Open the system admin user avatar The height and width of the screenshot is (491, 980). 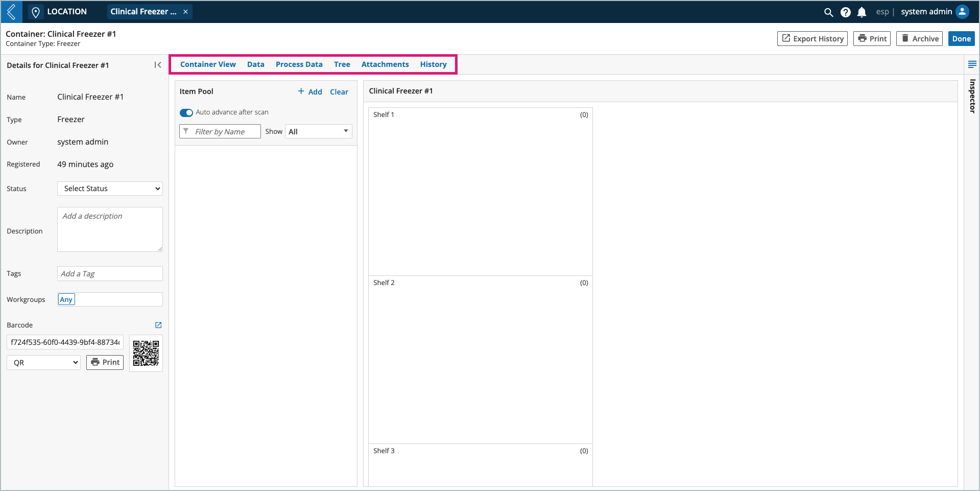[962, 12]
